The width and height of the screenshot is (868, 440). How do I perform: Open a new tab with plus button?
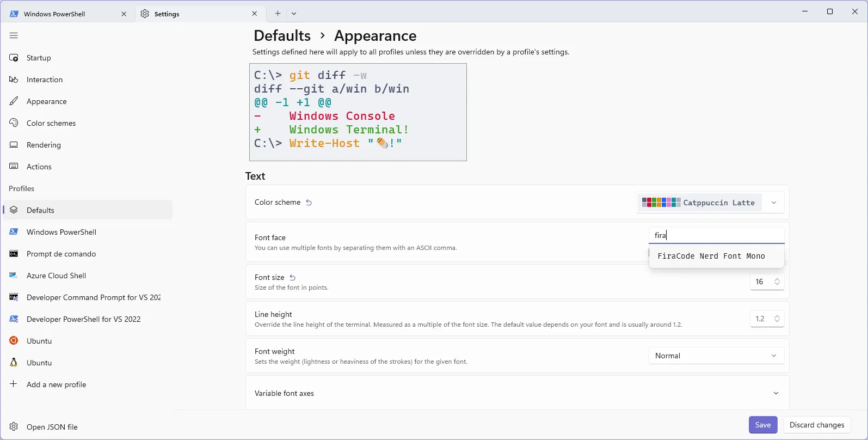point(278,14)
